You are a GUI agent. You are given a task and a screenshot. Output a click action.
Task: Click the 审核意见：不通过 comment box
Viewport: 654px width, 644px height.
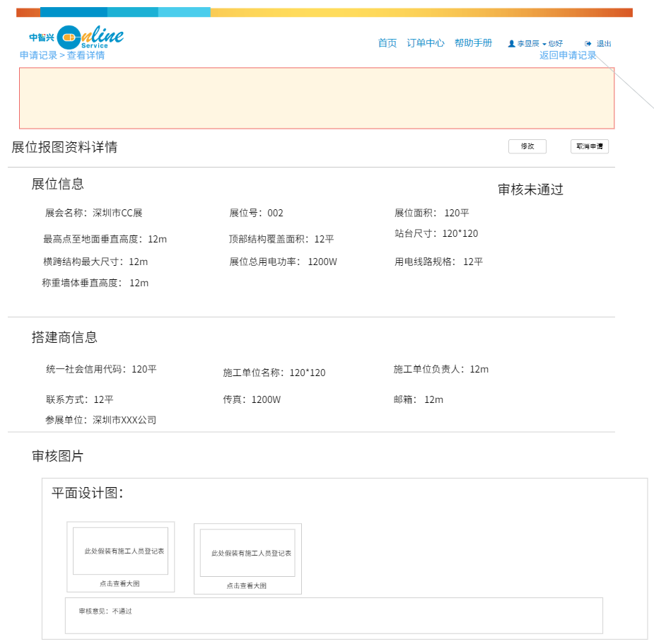[x=334, y=616]
